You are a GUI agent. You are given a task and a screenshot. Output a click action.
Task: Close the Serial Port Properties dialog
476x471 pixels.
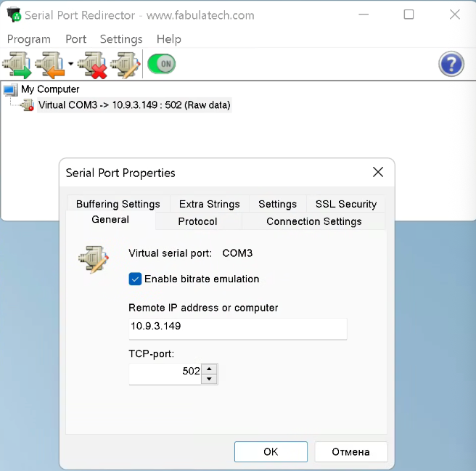pyautogui.click(x=378, y=172)
